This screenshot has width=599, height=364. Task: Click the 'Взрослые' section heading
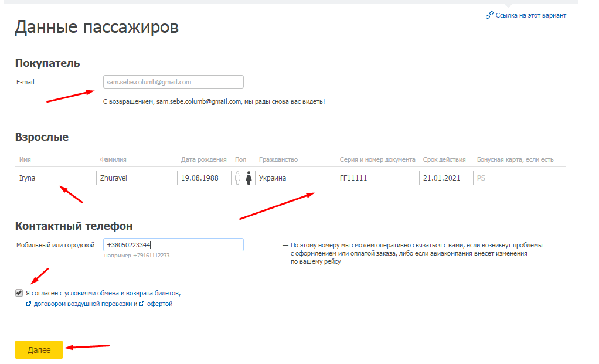[42, 137]
